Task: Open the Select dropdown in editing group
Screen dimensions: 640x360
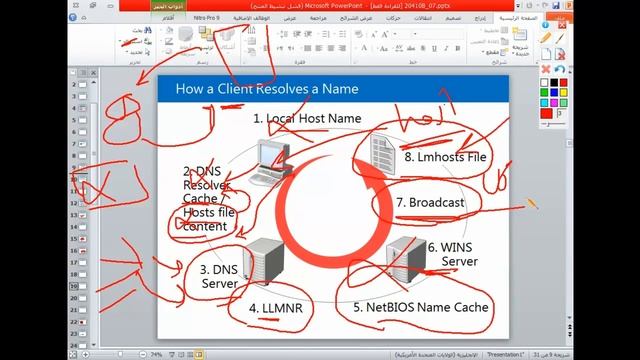Action: pos(127,52)
